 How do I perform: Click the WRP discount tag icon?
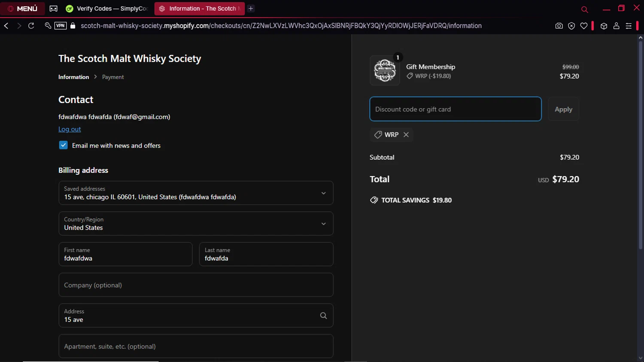coord(378,134)
